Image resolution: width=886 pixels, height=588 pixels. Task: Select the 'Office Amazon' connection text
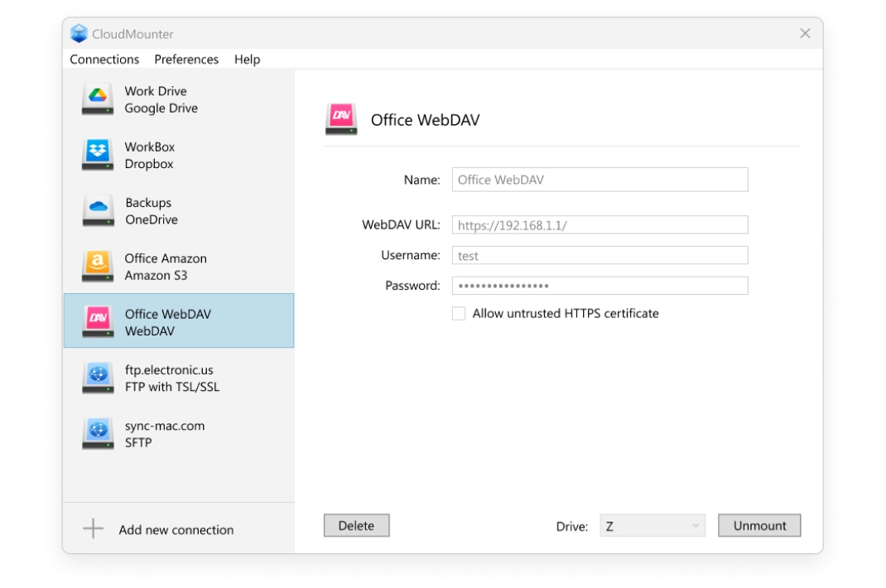(166, 258)
